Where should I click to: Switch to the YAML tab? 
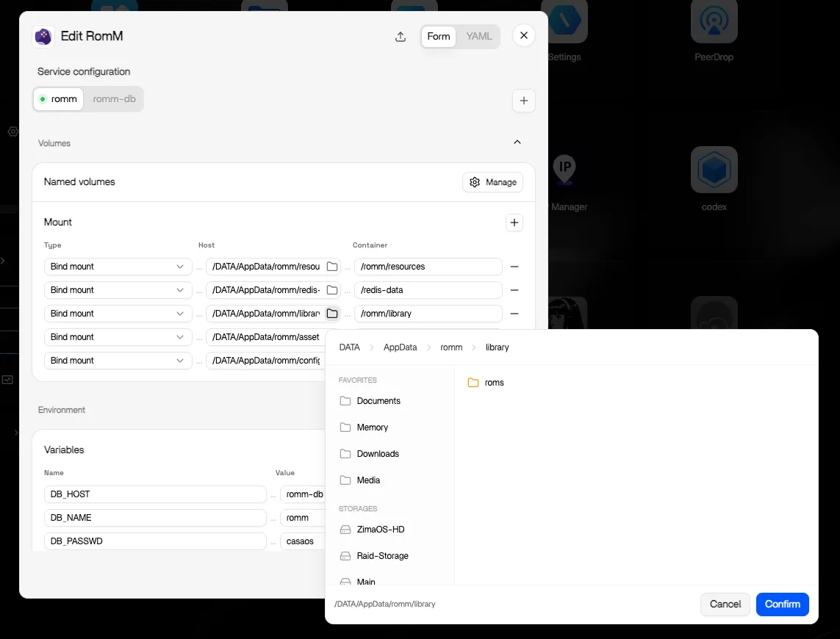[478, 37]
